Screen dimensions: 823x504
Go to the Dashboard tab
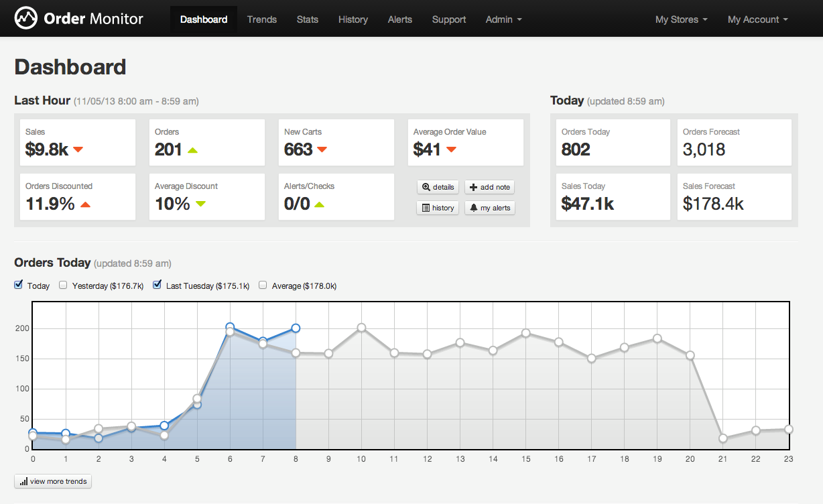(204, 19)
